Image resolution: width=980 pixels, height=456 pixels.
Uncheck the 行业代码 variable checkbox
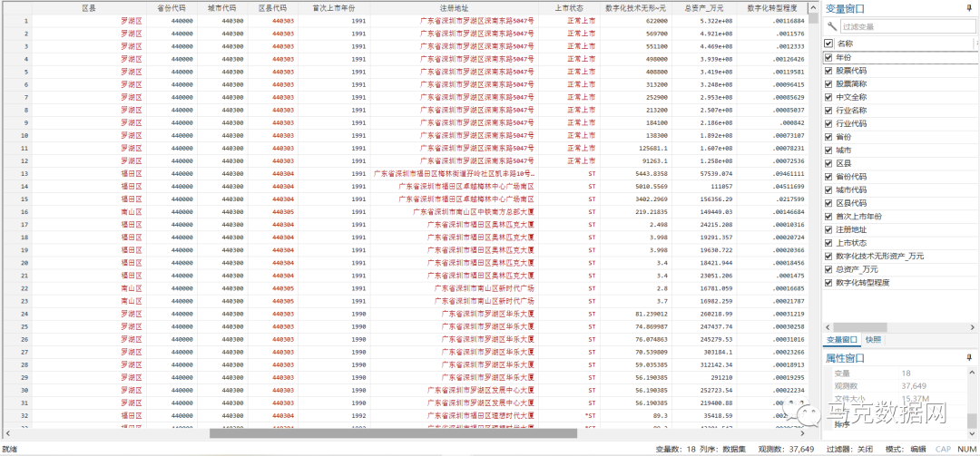(x=828, y=123)
